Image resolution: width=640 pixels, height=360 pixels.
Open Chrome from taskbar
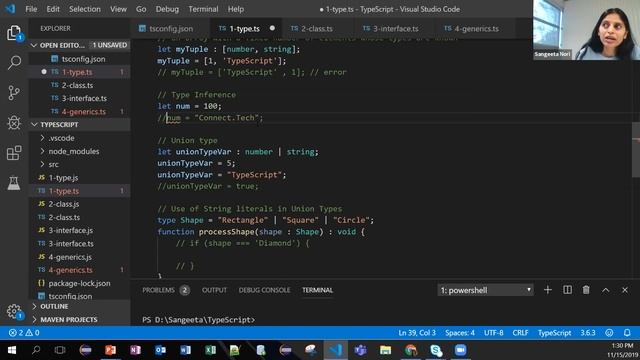[x=411, y=350]
